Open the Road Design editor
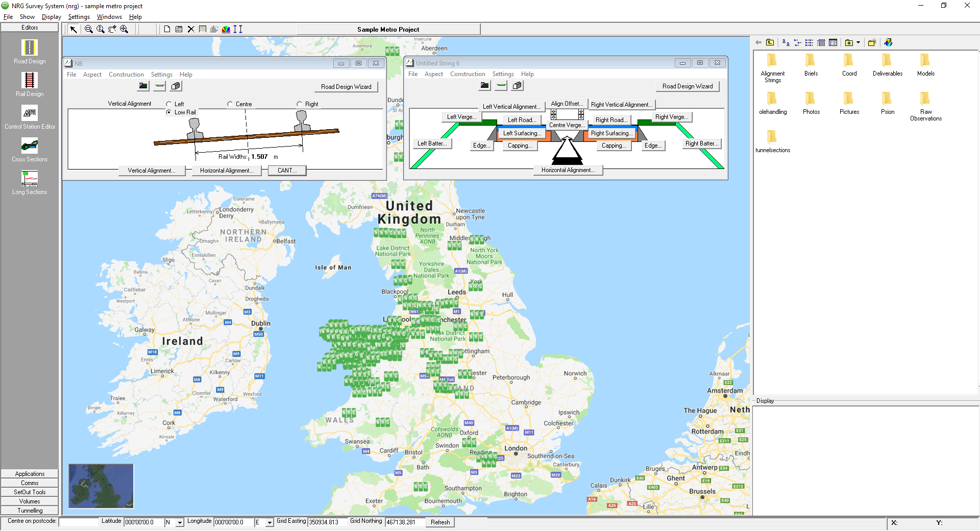980x531 pixels. tap(30, 52)
